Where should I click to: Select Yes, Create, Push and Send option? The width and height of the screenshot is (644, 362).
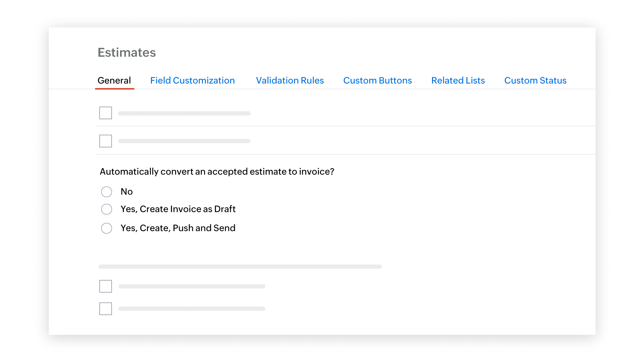(x=106, y=228)
